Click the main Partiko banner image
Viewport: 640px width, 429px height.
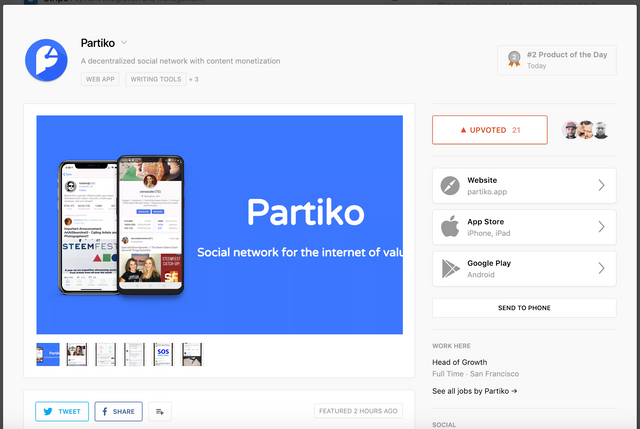[220, 225]
